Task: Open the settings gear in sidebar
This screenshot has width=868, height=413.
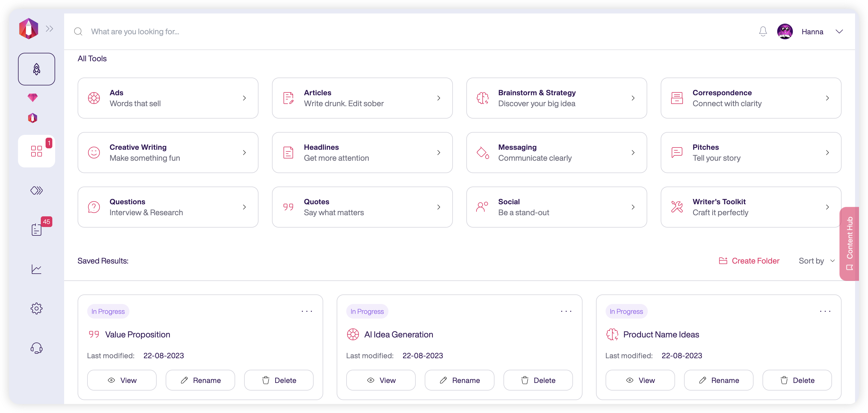Action: click(x=36, y=308)
